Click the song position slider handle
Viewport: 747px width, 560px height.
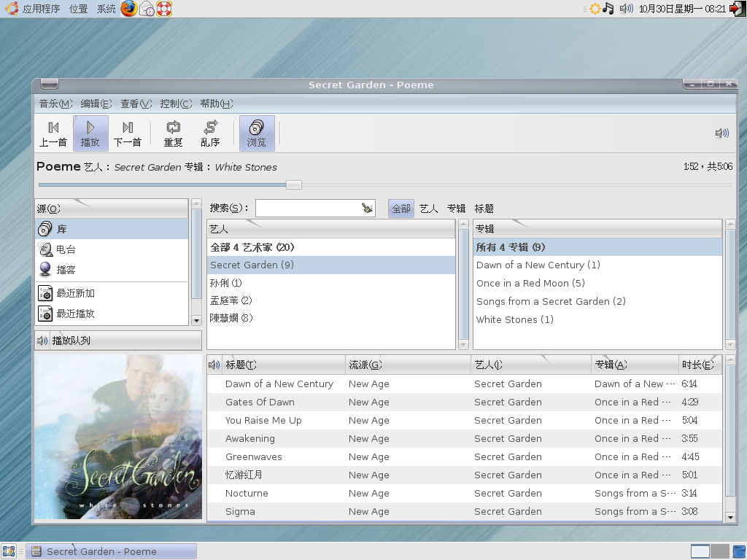point(294,184)
